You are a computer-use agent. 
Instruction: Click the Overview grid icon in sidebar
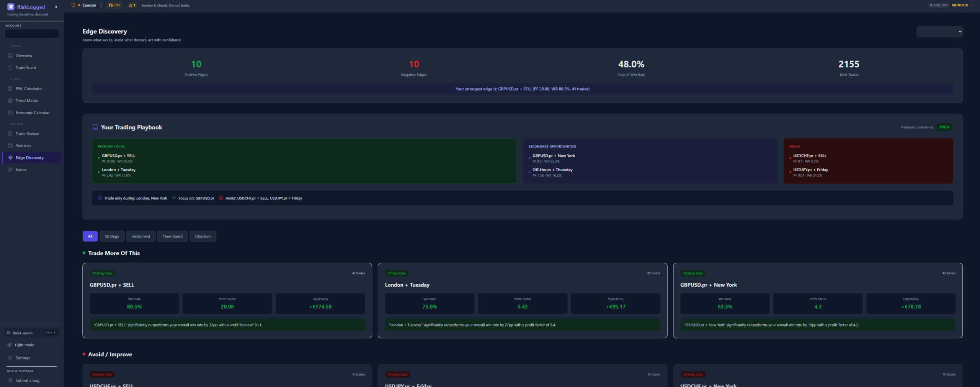tap(10, 56)
